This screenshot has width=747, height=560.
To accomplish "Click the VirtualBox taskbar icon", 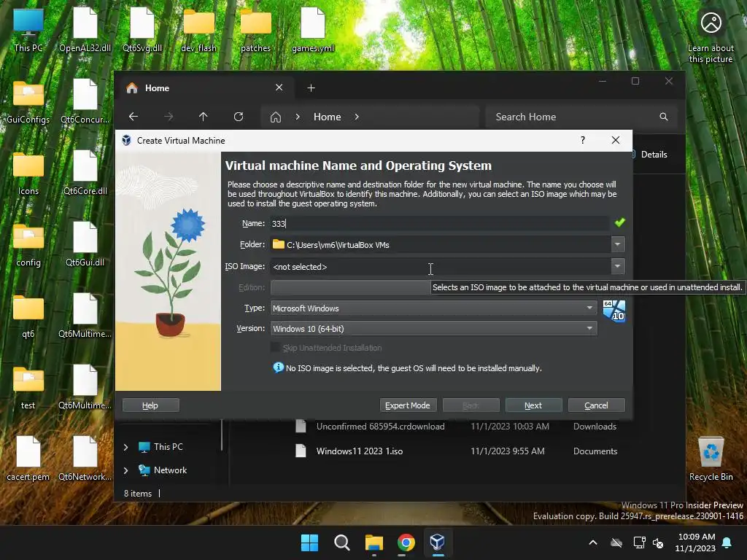I will coord(438,542).
